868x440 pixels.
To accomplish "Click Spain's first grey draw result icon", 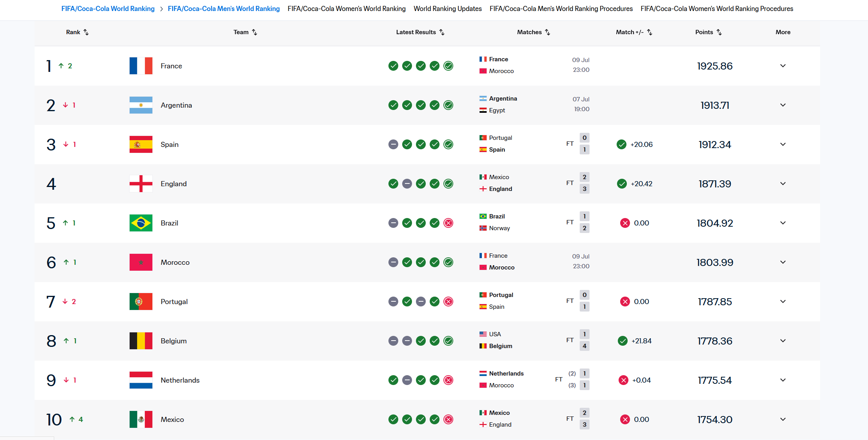I will pyautogui.click(x=393, y=145).
